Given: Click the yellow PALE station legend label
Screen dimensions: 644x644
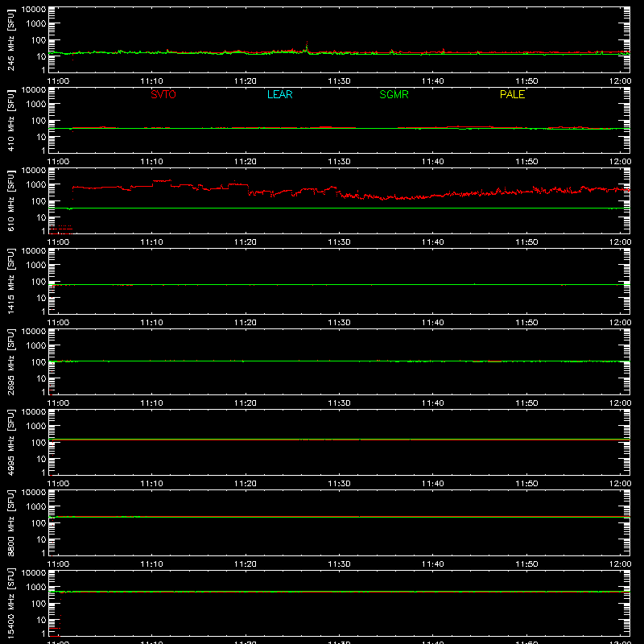Looking at the screenshot, I should [512, 94].
